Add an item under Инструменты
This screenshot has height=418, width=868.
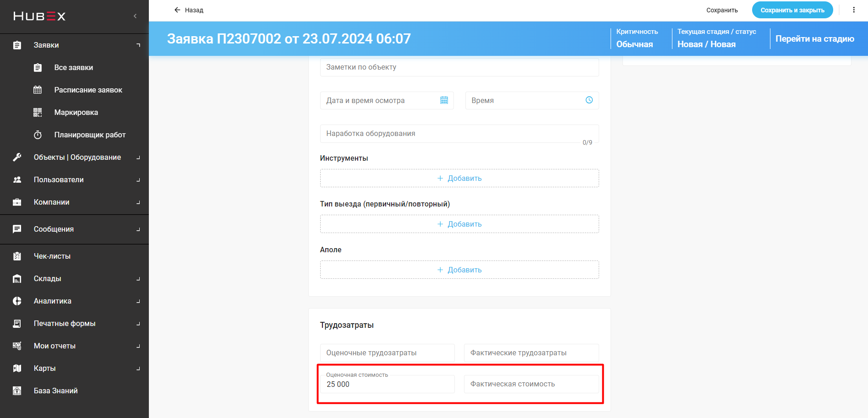pos(459,178)
